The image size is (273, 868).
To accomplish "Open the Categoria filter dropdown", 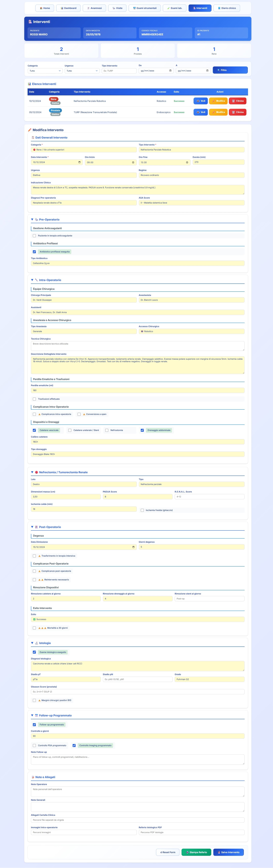I will tap(45, 71).
